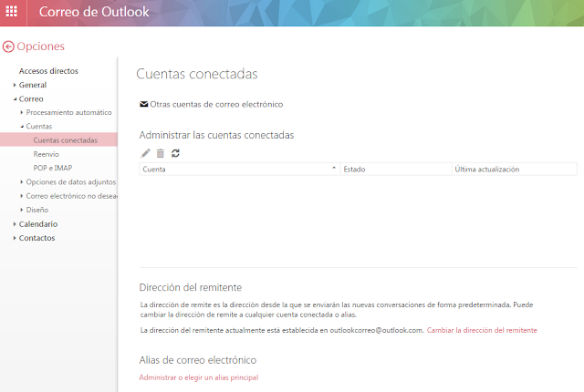Expand Opciones de datos adjuntos arrow
584x392 pixels.
(x=22, y=181)
